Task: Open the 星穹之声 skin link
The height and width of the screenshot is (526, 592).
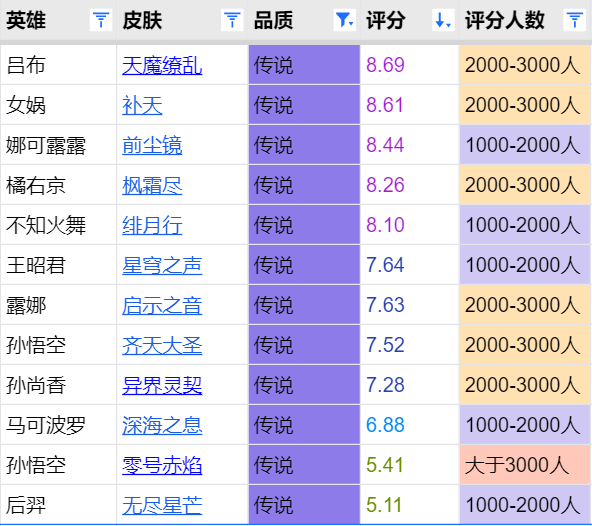Action: click(x=162, y=265)
